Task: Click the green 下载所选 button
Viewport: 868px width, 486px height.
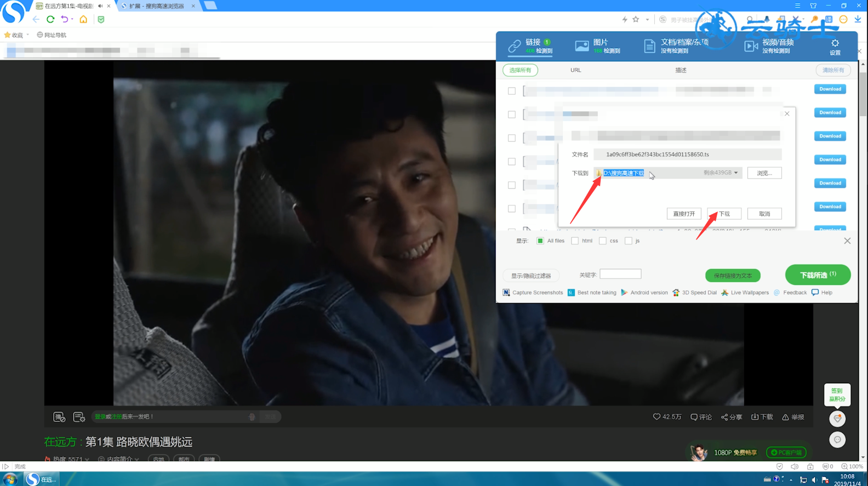Action: (x=818, y=275)
